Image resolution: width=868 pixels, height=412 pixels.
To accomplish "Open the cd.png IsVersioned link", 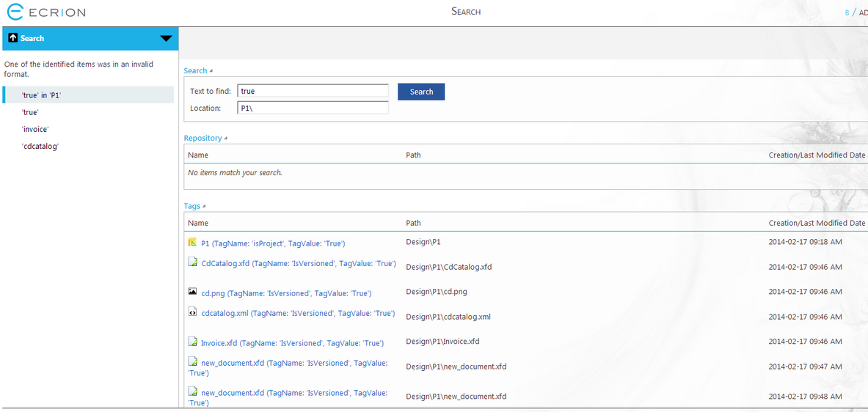I will point(286,293).
